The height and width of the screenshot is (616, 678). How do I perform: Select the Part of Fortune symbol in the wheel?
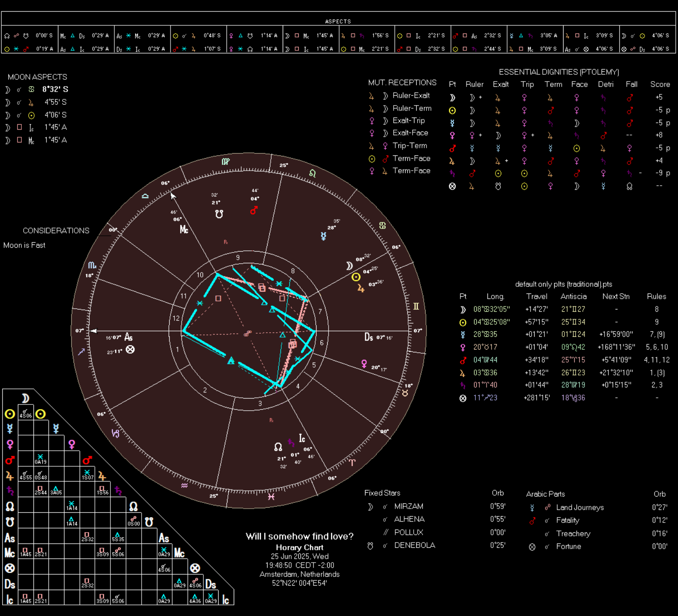pos(130,350)
